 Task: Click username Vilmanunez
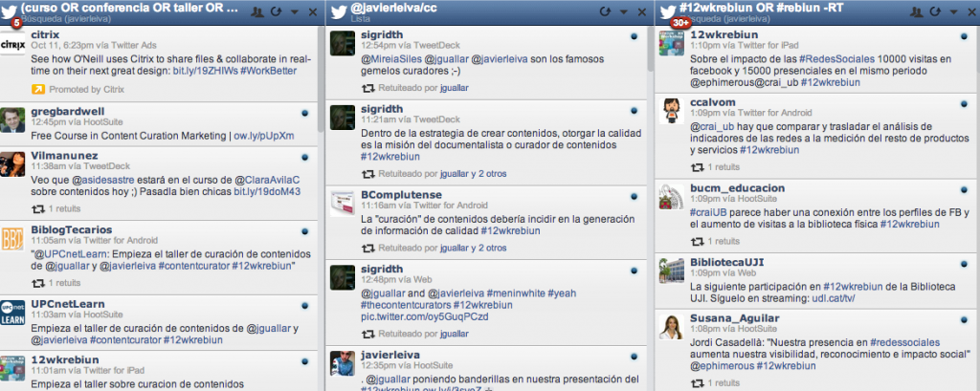pyautogui.click(x=64, y=156)
